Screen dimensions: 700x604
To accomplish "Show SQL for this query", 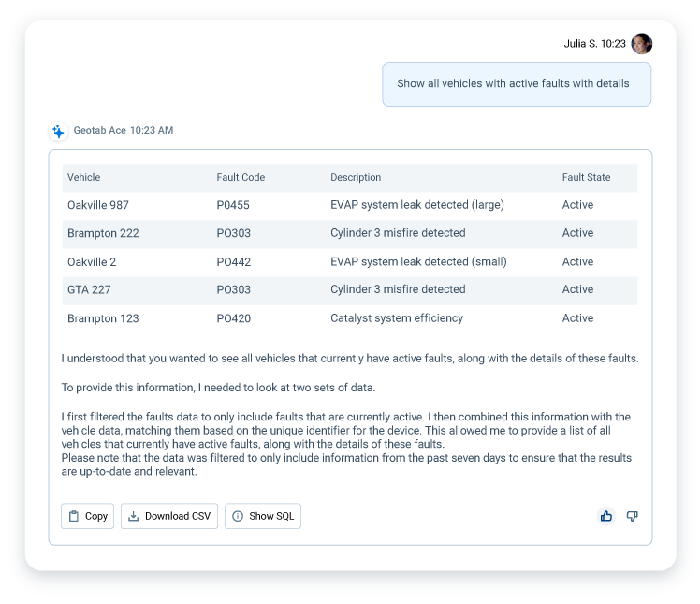I will 263,516.
